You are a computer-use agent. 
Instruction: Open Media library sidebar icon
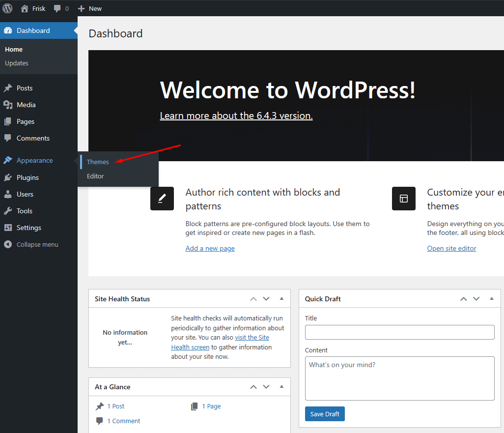(x=8, y=105)
